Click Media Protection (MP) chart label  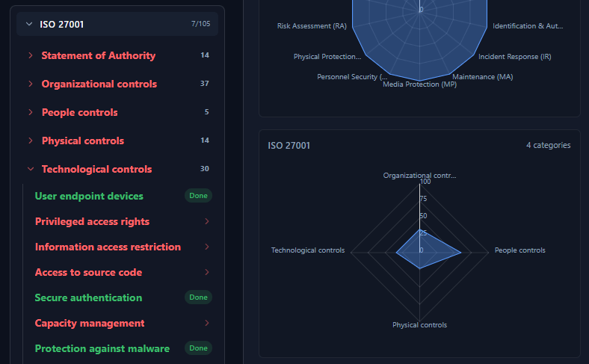419,84
